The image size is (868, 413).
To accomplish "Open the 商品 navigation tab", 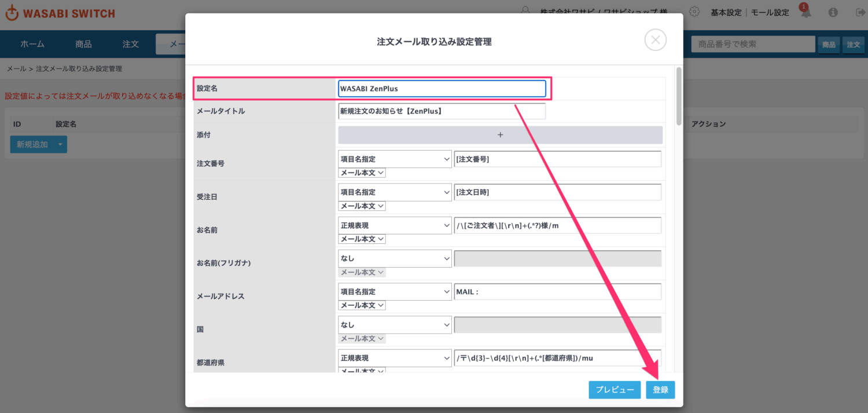I will (x=83, y=44).
